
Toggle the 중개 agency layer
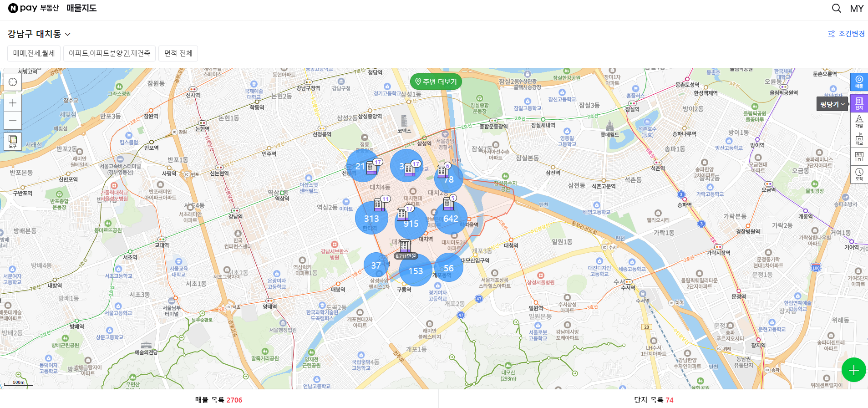859,157
